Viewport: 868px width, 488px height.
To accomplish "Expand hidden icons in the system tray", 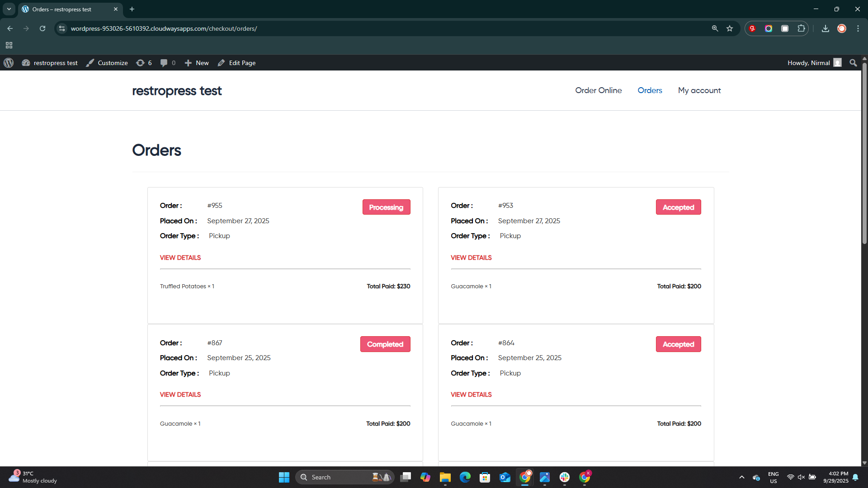I will click(x=741, y=477).
